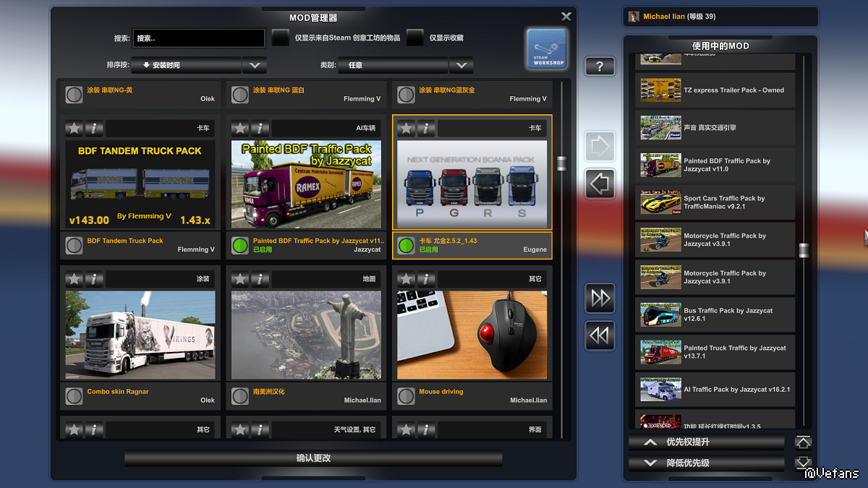This screenshot has width=868, height=488.
Task: Star the Painted BDF Traffic Pack card
Action: click(x=240, y=128)
